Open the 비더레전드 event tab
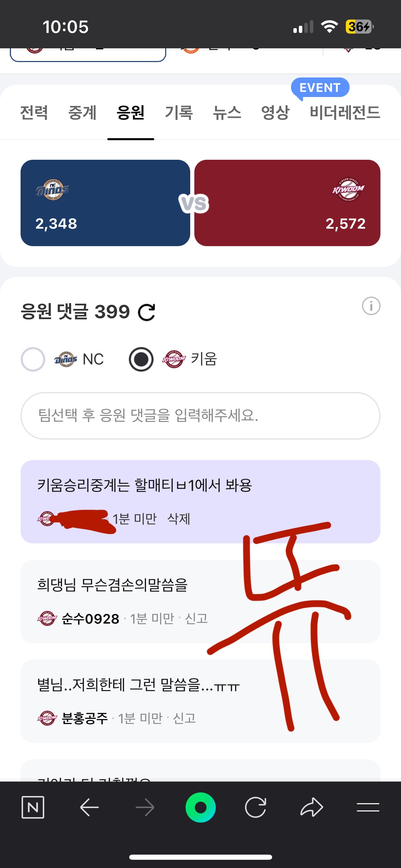This screenshot has width=401, height=868. 345,113
